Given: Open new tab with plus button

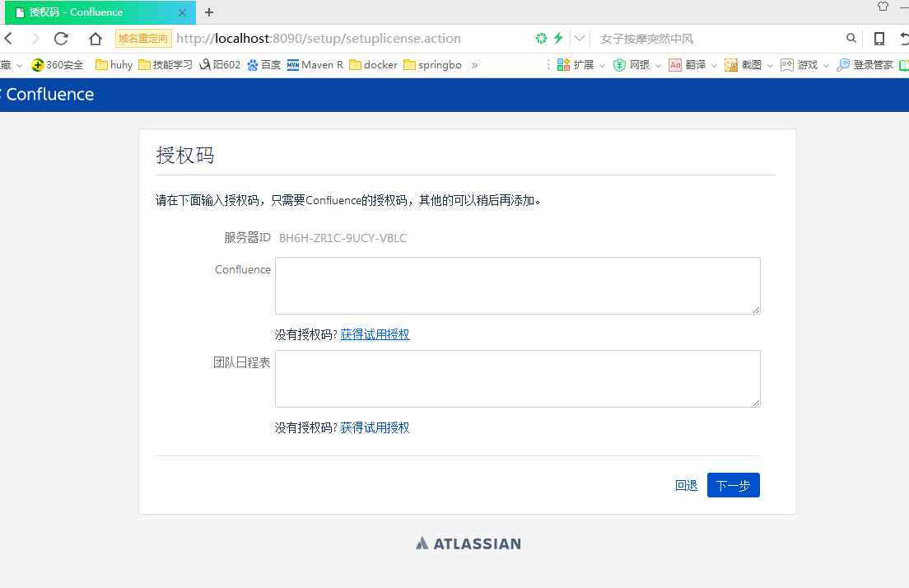Looking at the screenshot, I should (209, 12).
